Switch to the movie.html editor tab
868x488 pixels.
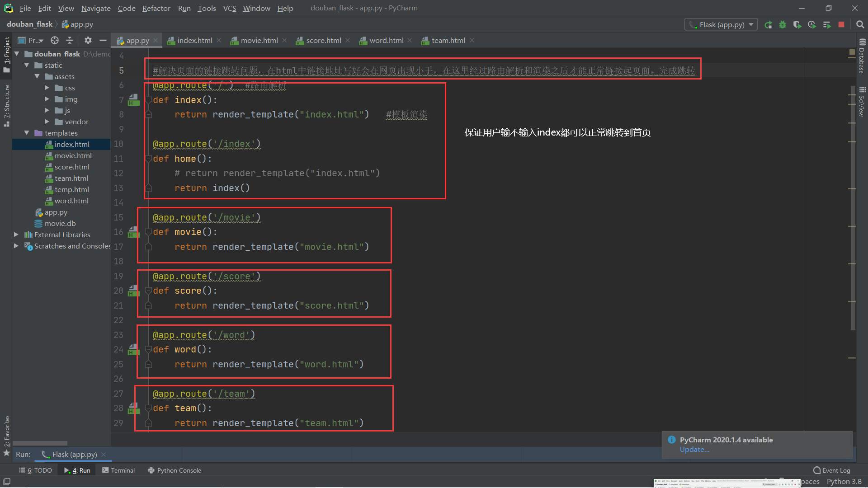(x=259, y=41)
